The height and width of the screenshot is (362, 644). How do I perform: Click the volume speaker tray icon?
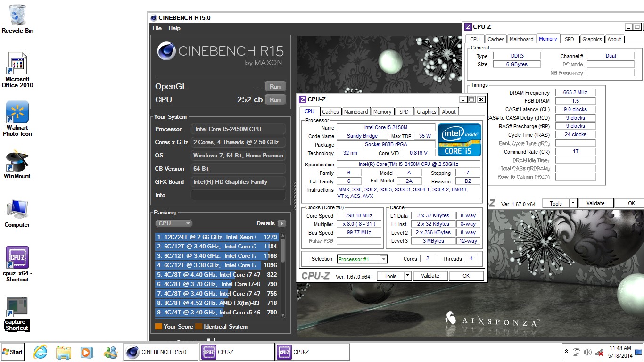tap(587, 352)
